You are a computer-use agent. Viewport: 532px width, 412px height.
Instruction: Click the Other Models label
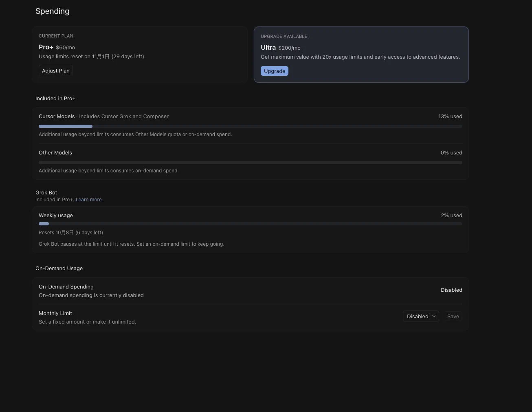pyautogui.click(x=55, y=153)
